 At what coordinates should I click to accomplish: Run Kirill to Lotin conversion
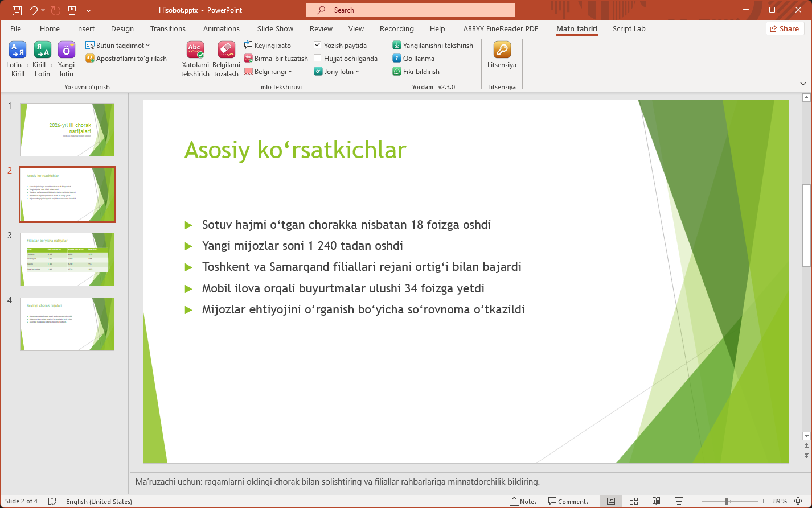click(x=43, y=59)
